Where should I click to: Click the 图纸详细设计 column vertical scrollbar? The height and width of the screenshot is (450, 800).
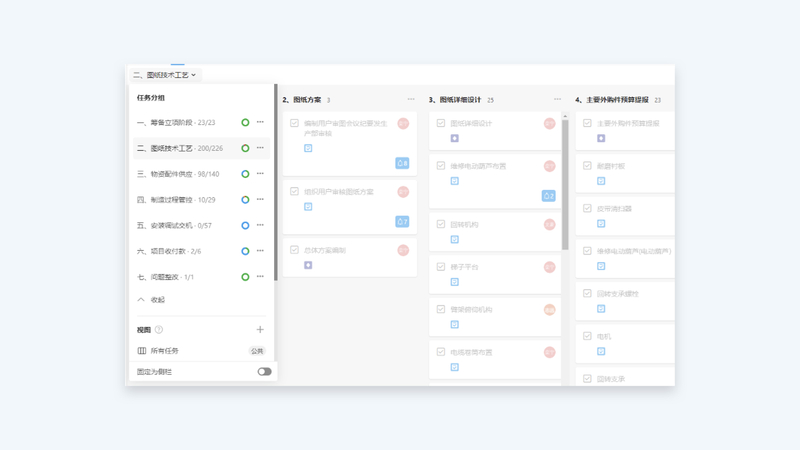pyautogui.click(x=565, y=180)
